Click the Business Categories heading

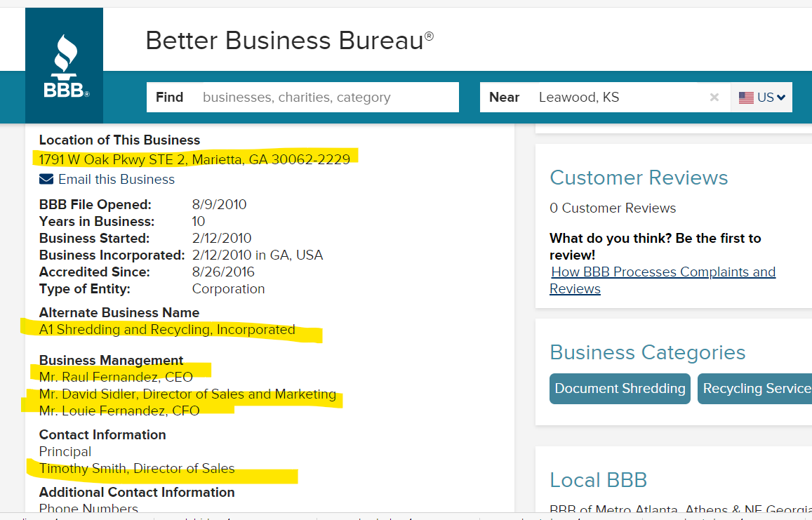tap(647, 352)
